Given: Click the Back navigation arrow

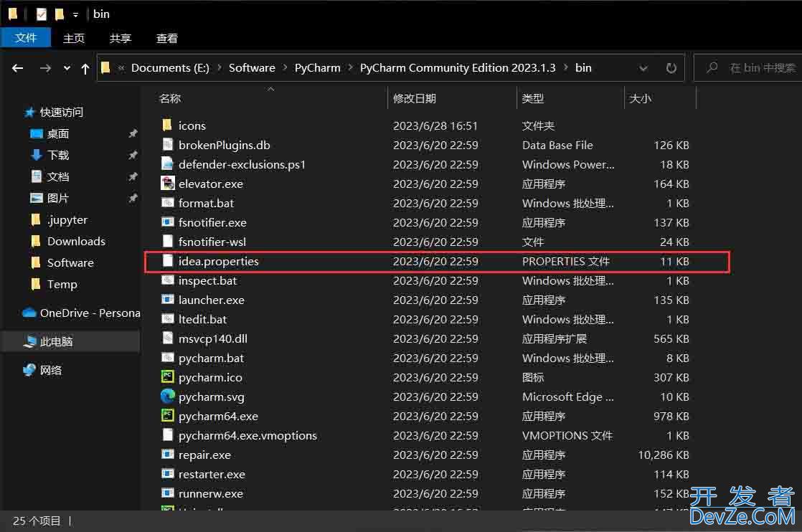Looking at the screenshot, I should 17,68.
